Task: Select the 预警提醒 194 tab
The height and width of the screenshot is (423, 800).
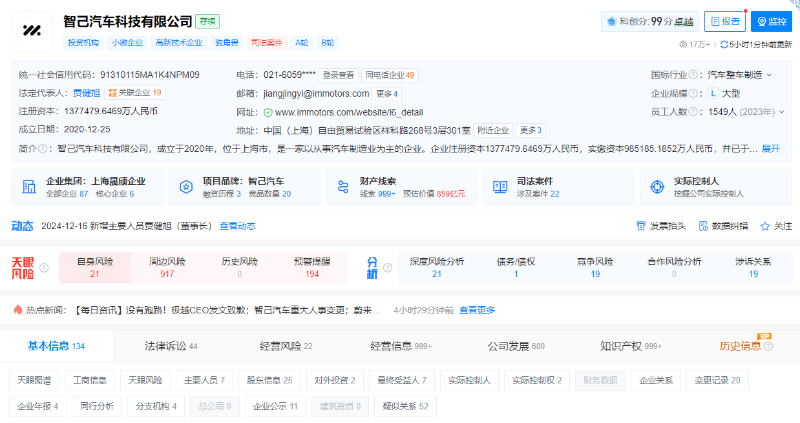Action: coord(312,267)
